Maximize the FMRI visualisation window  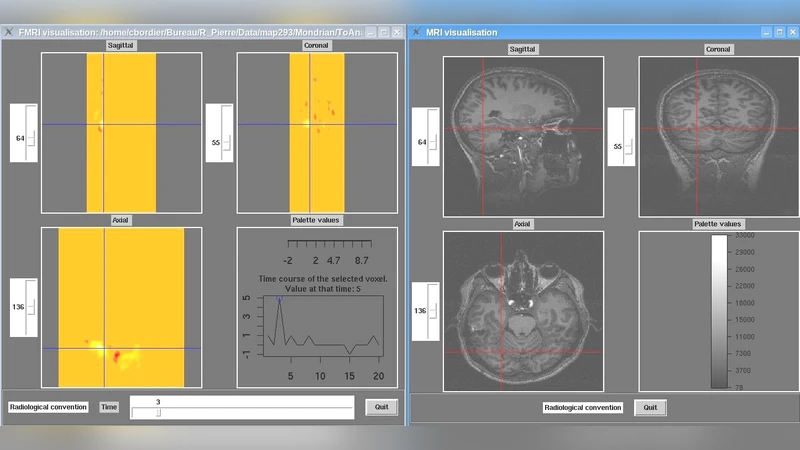[384, 32]
